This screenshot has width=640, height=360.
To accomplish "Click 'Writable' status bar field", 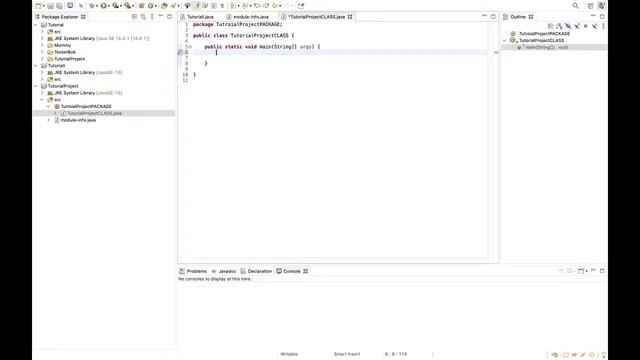I will [x=289, y=354].
